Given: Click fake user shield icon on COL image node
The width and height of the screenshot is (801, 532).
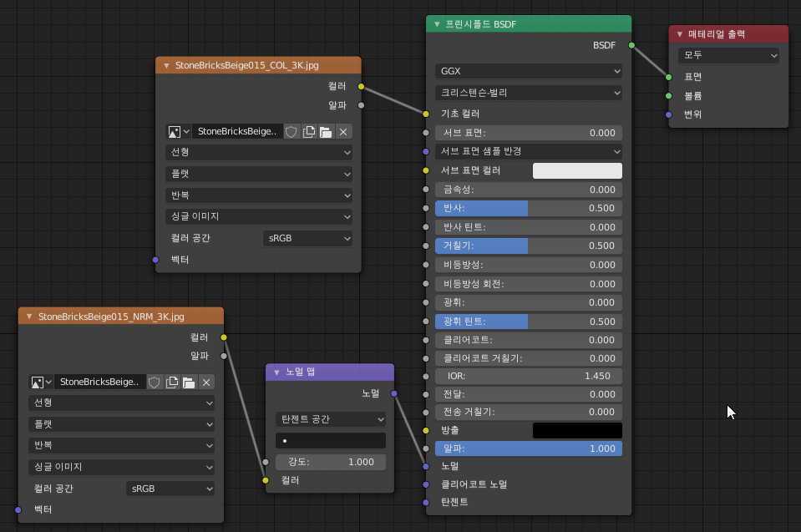Looking at the screenshot, I should [292, 132].
